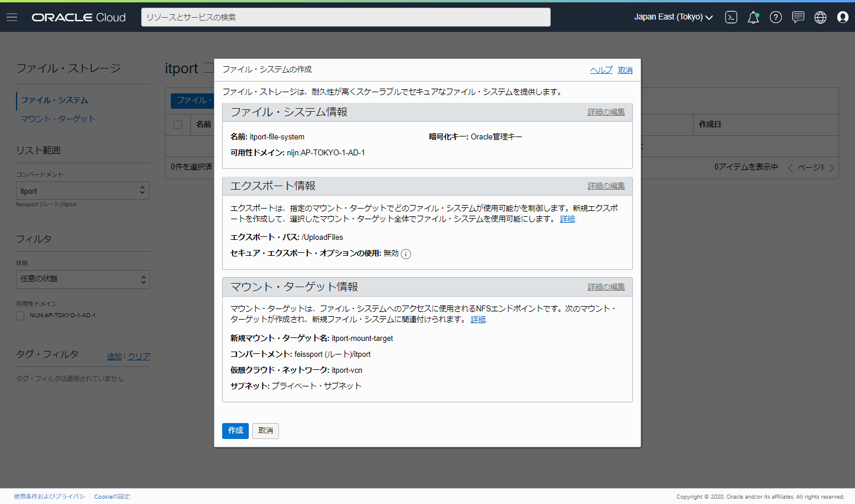Click the ヘルプ link in dialog header
This screenshot has width=855, height=504.
[x=601, y=70]
